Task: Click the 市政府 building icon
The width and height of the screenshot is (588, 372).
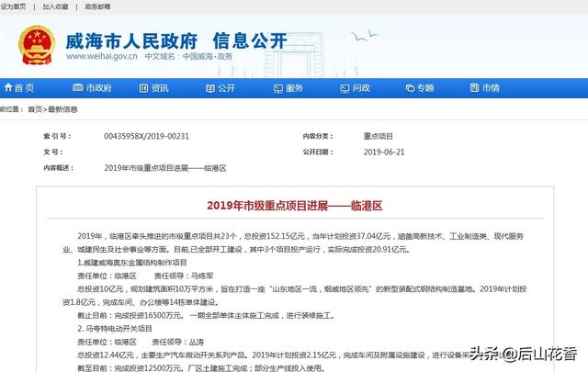Action: tap(77, 88)
